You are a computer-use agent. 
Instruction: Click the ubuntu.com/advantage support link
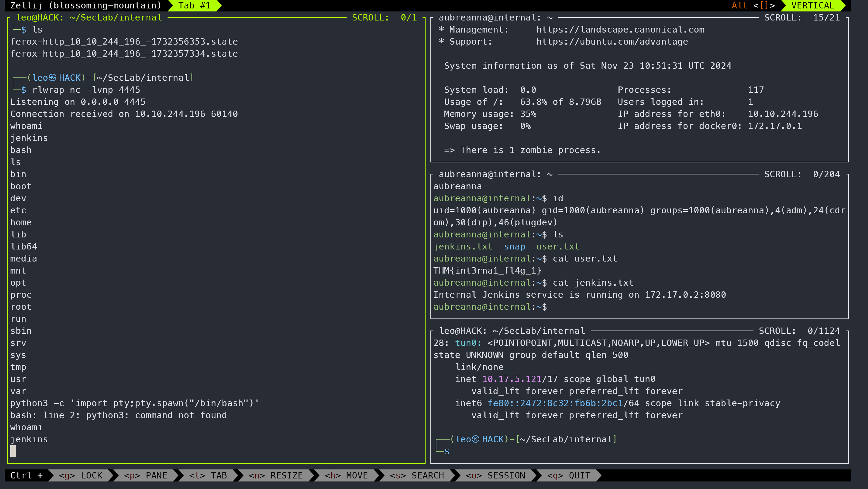pos(612,42)
